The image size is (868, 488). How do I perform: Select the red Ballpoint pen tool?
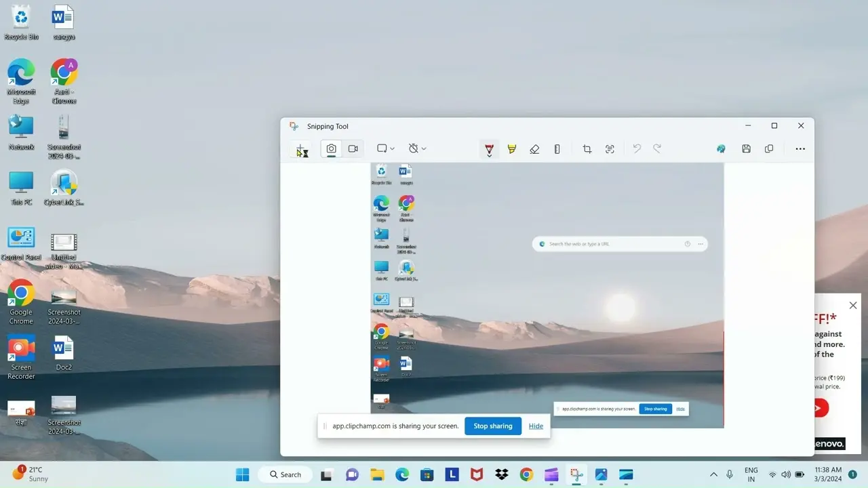click(x=489, y=149)
